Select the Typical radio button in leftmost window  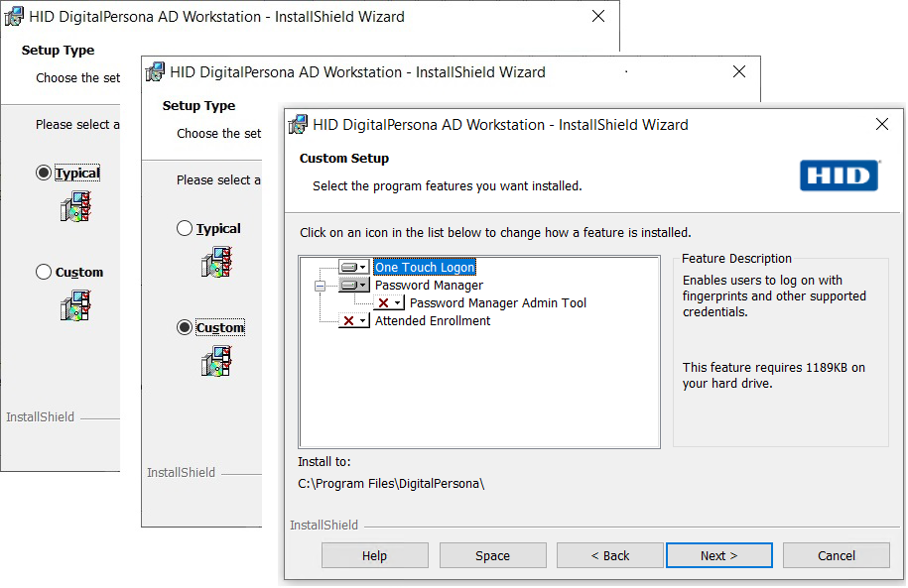point(42,173)
